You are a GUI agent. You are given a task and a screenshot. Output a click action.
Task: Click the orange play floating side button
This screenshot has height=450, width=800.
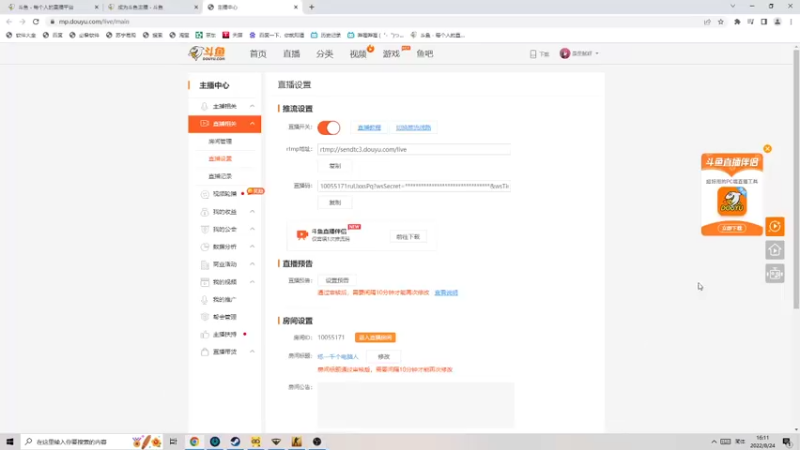coord(774,226)
